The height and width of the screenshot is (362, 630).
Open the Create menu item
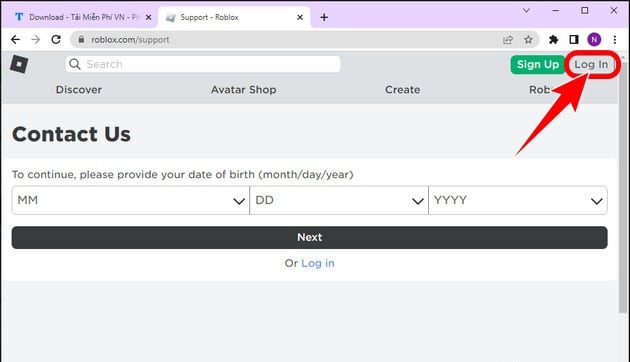click(403, 90)
